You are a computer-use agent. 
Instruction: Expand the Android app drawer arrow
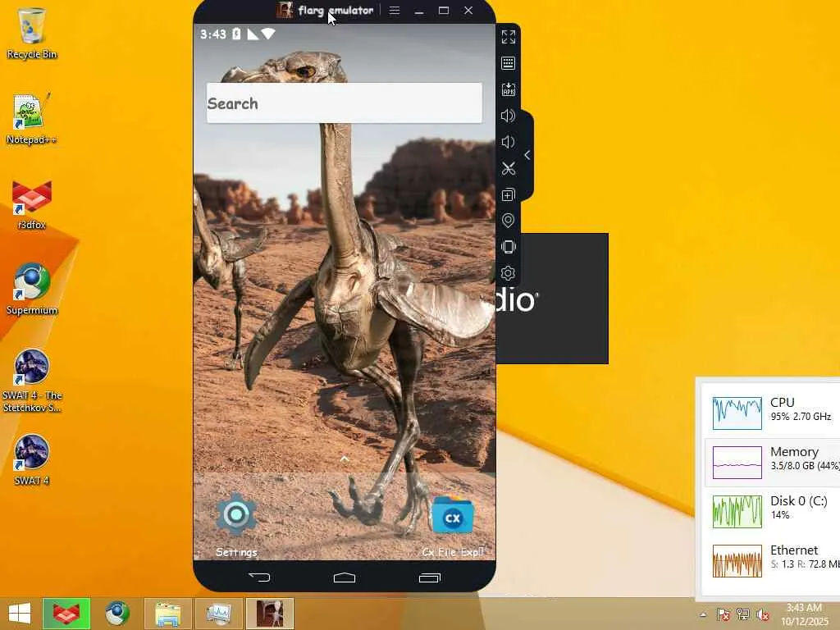(x=345, y=459)
